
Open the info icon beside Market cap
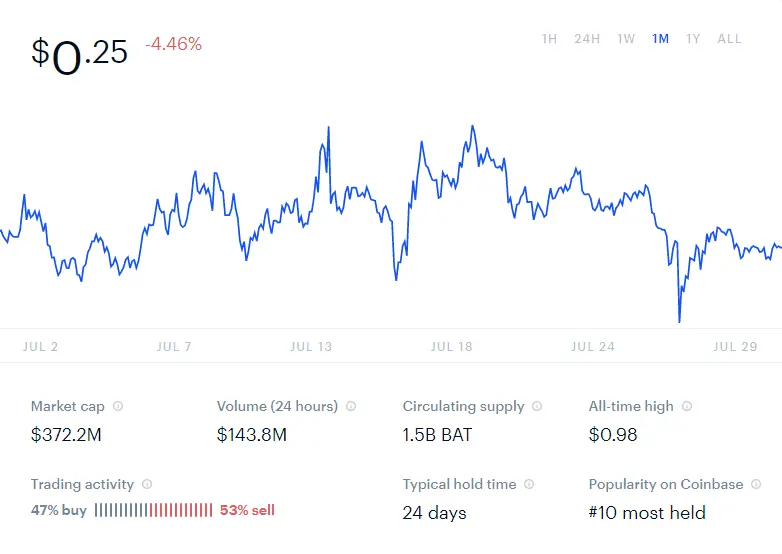(x=118, y=406)
